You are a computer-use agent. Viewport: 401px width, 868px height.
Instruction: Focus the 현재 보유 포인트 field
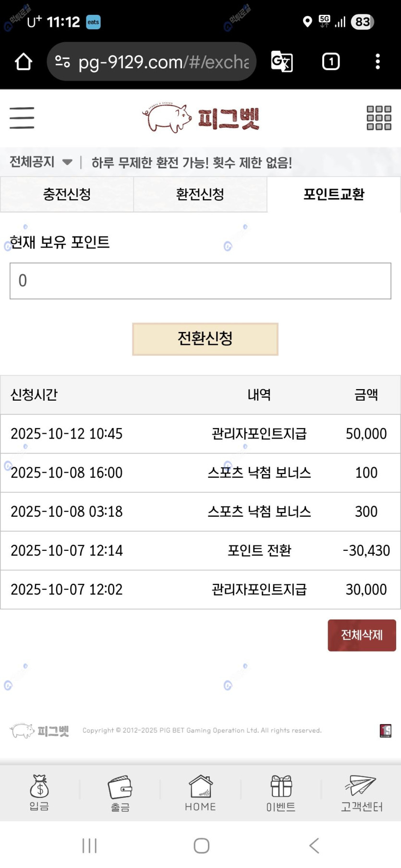point(200,281)
